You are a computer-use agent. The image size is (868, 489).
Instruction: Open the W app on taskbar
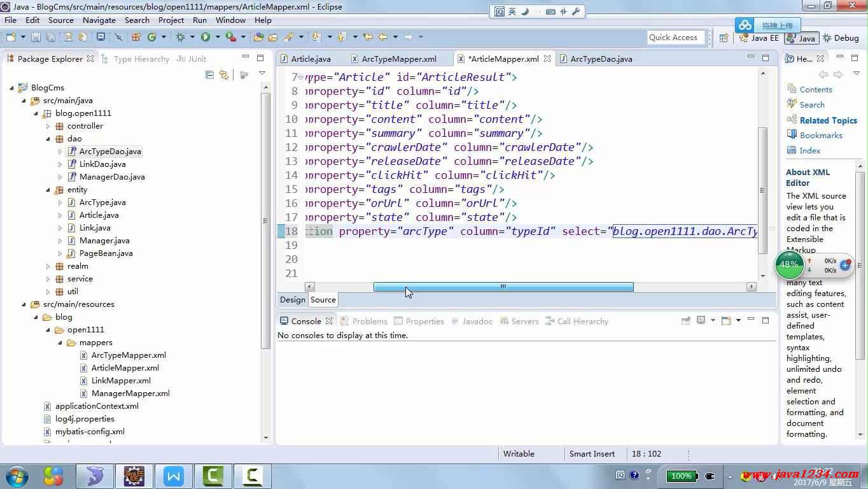(x=173, y=476)
